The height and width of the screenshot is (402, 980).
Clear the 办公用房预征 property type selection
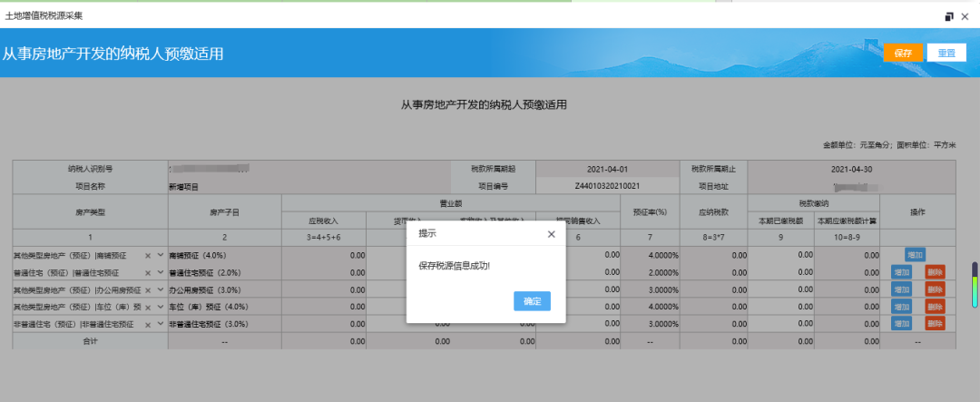(148, 290)
